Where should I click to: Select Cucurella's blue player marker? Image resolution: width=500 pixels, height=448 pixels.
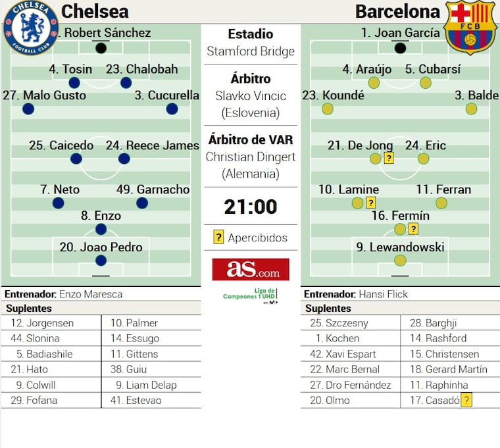tap(172, 109)
